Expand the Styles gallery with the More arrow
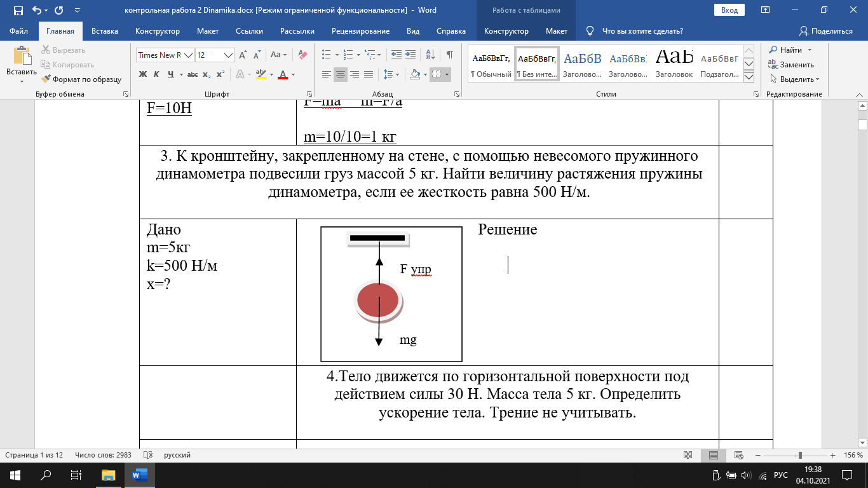 pyautogui.click(x=749, y=77)
